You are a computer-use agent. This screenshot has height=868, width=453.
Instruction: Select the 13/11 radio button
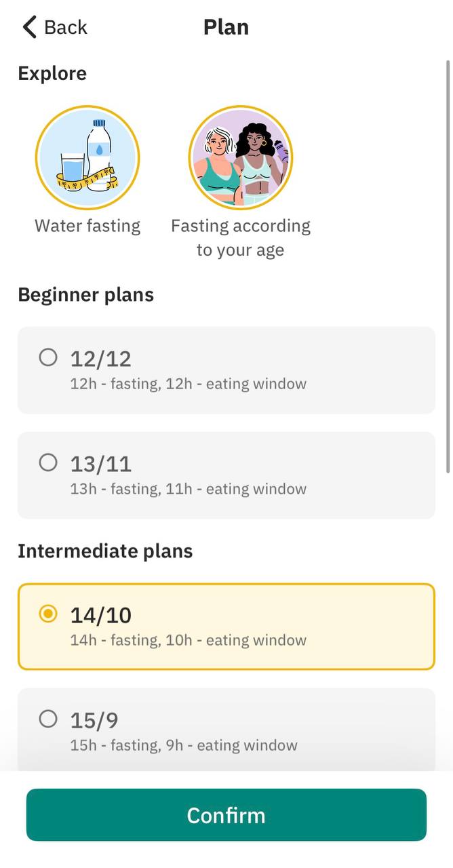pyautogui.click(x=48, y=462)
